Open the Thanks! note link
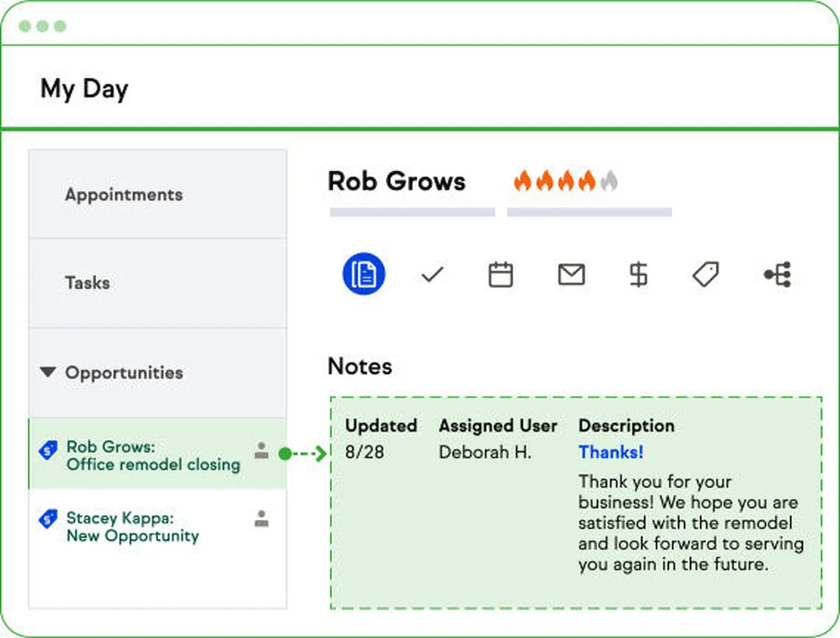The height and width of the screenshot is (638, 840). (x=610, y=452)
